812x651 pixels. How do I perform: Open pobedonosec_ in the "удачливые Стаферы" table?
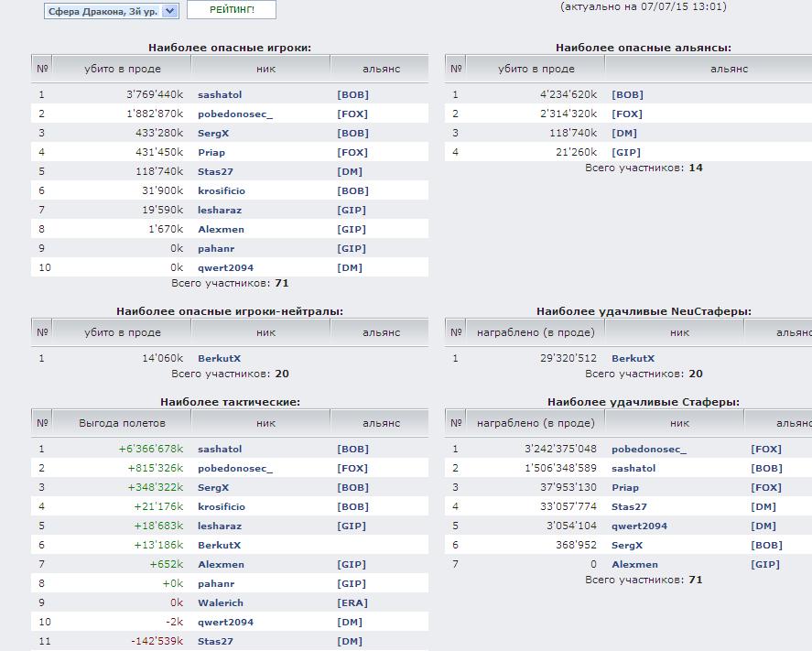tap(648, 450)
